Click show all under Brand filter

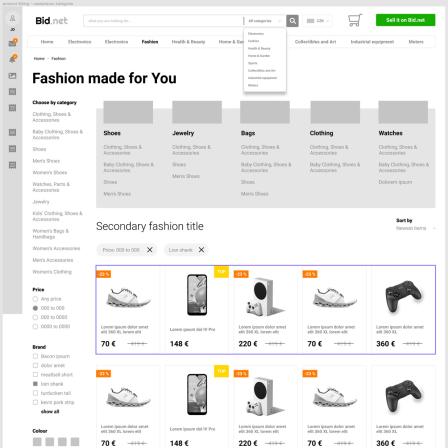coord(50,411)
